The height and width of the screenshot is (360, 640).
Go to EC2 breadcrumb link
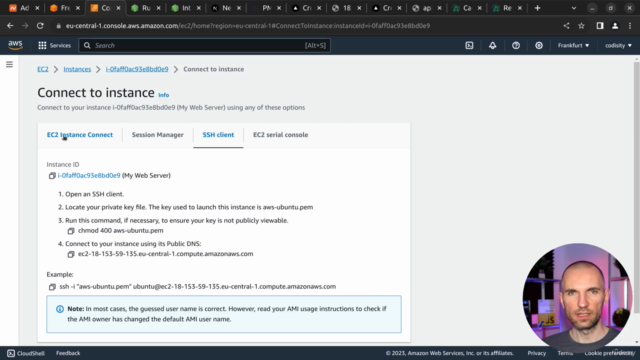(x=43, y=69)
